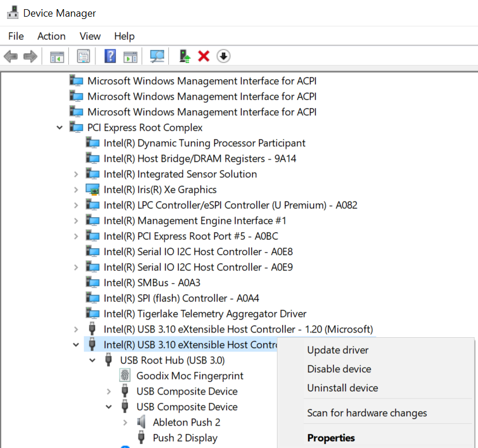Expand the Ableton Push 2 node
478x448 pixels.
[x=125, y=422]
